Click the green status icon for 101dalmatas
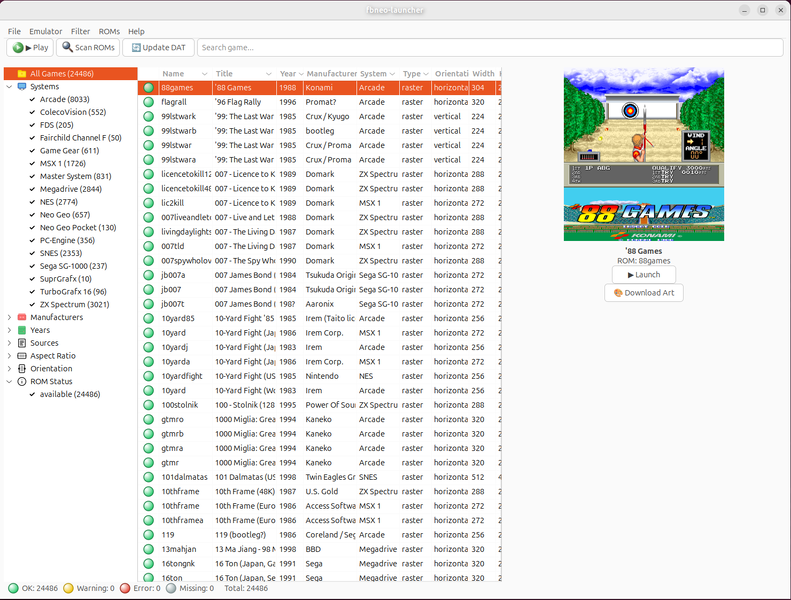Viewport: 791px width, 600px height. tap(148, 477)
